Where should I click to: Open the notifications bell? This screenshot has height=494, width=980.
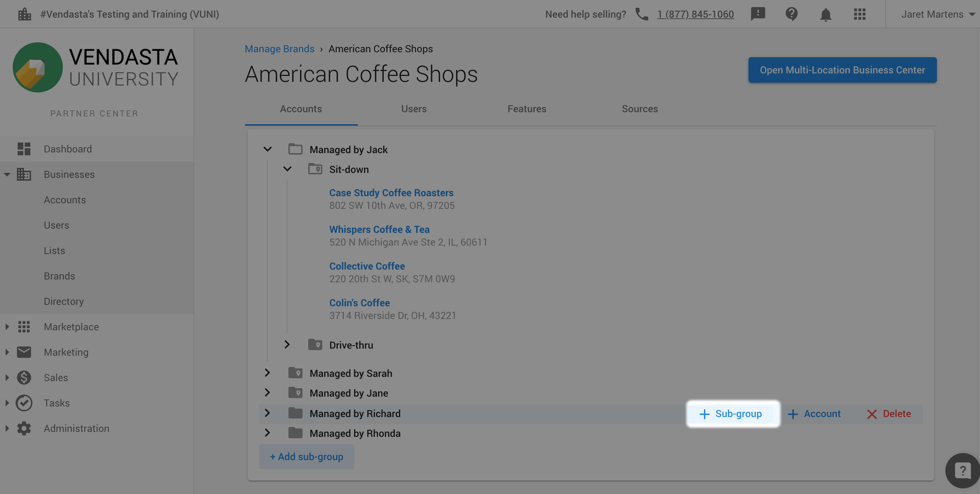click(825, 14)
